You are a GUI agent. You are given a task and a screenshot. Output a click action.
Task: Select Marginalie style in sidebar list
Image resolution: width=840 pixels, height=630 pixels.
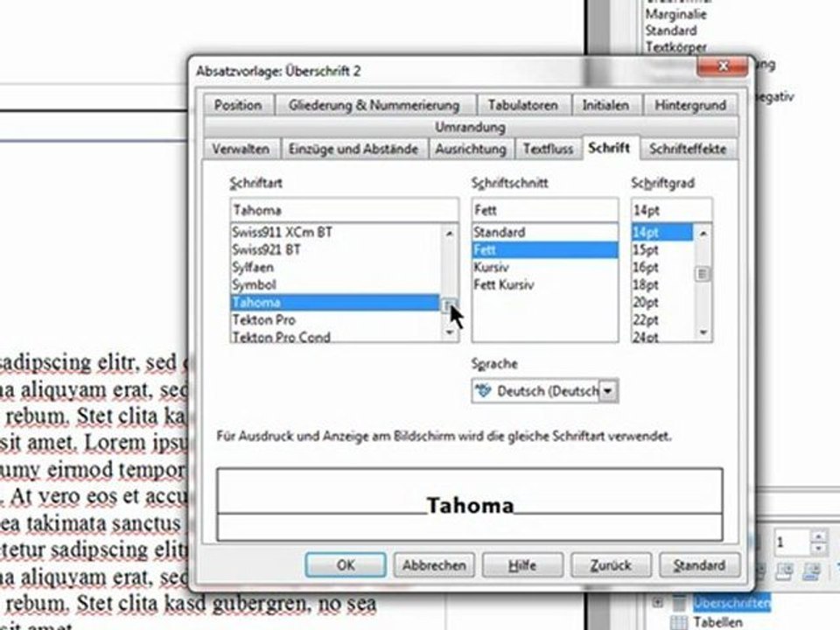coord(675,15)
